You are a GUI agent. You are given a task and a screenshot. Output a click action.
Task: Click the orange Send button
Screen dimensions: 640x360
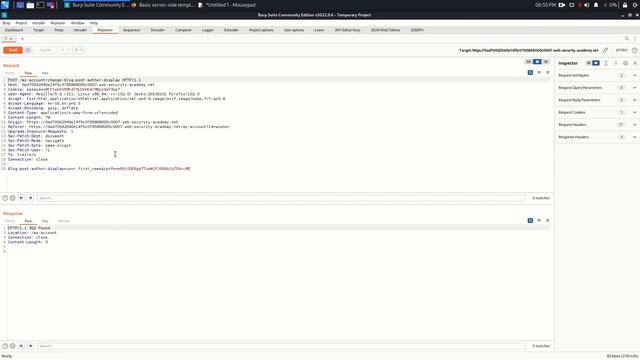tap(13, 50)
